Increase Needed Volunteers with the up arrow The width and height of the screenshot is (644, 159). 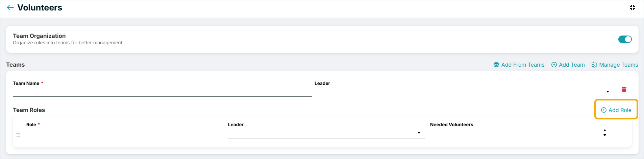click(x=605, y=130)
